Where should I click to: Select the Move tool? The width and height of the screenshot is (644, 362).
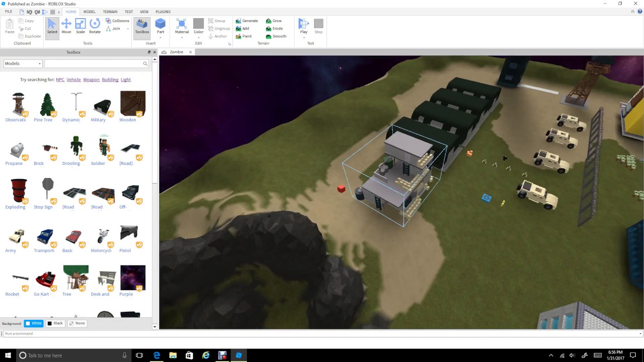click(66, 26)
